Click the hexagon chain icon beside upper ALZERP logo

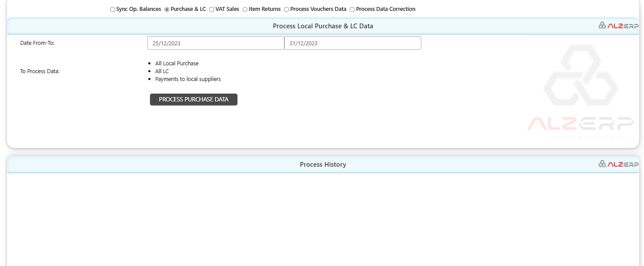coord(602,25)
